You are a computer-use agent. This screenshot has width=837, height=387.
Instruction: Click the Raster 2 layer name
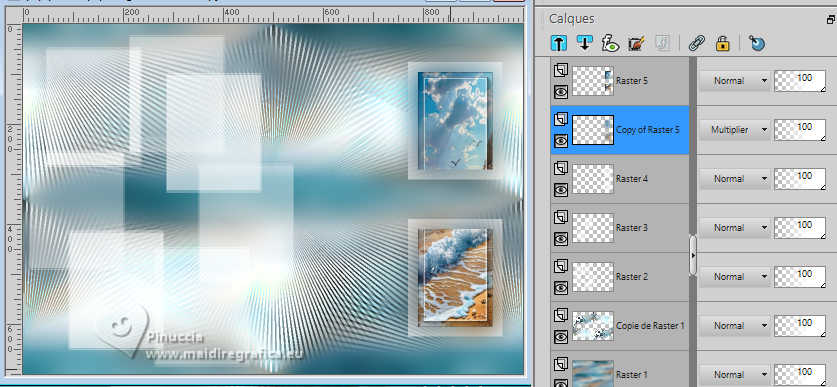point(631,277)
